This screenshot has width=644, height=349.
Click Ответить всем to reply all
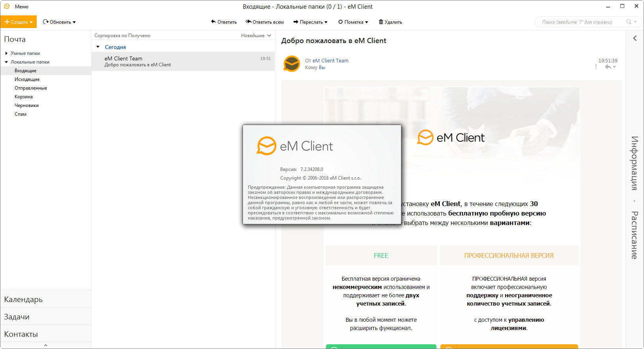tap(265, 22)
